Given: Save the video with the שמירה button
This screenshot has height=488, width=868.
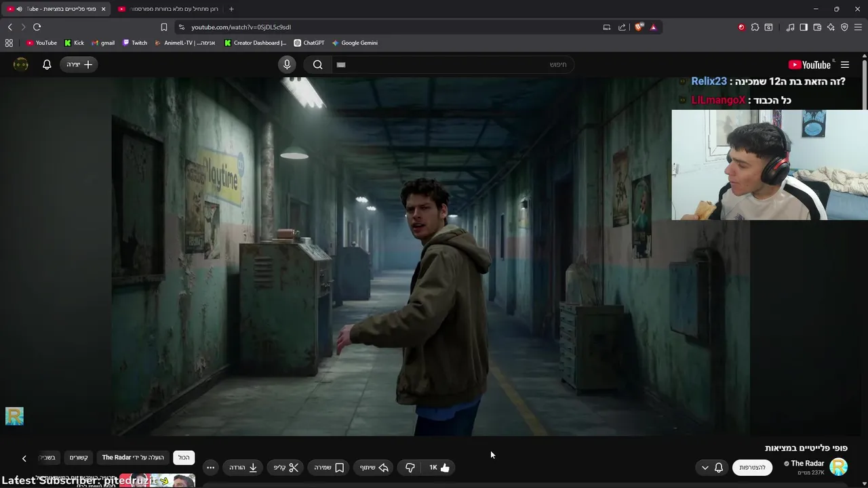Looking at the screenshot, I should click(x=329, y=468).
